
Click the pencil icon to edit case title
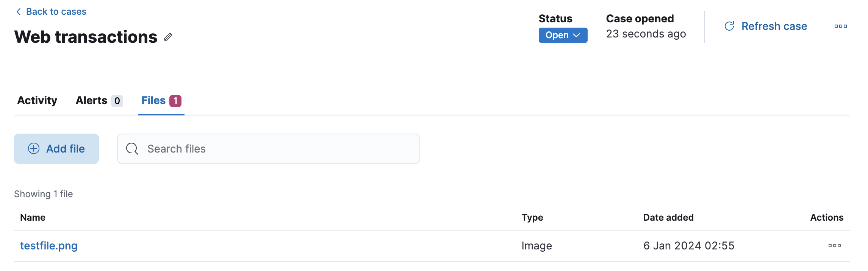point(168,37)
